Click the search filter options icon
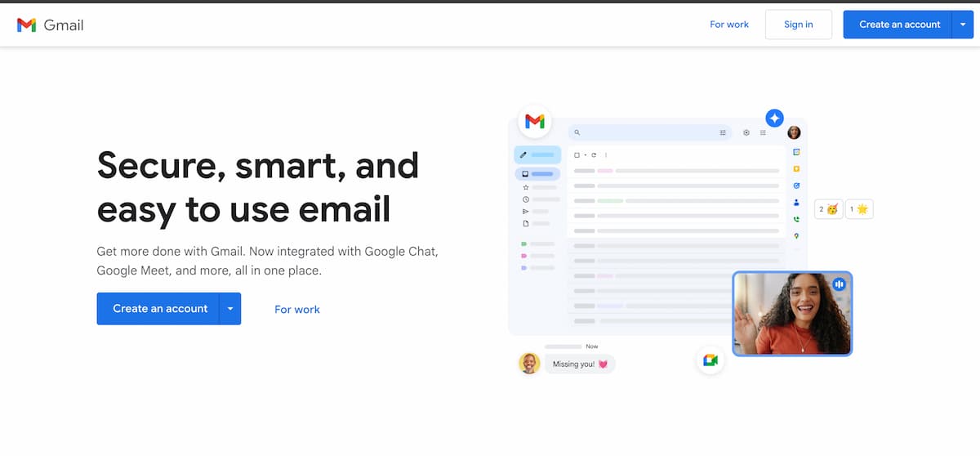 pos(723,132)
